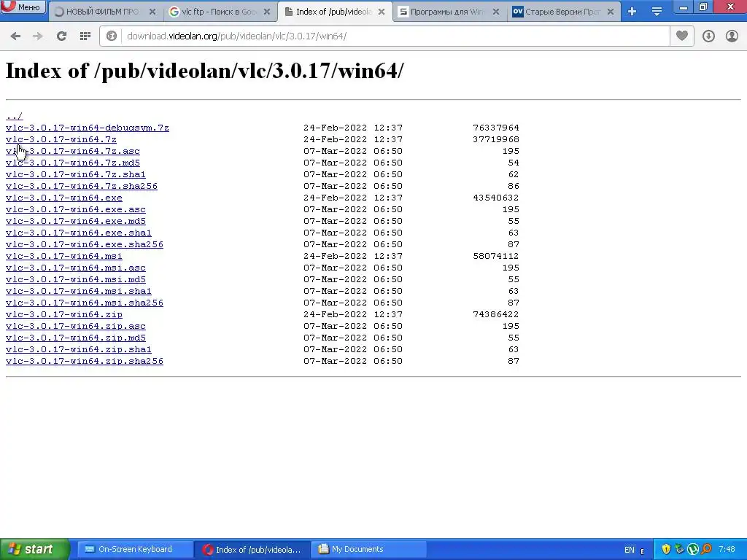Open vlc-3.0.17-win64.msi.asc link
This screenshot has width=747, height=560.
coord(76,268)
